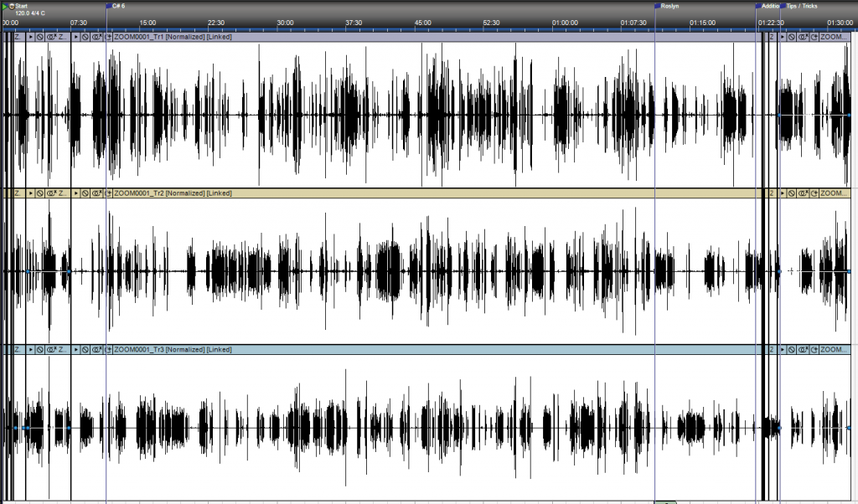
Task: Click the green play-start arrow icon
Action: coord(5,7)
